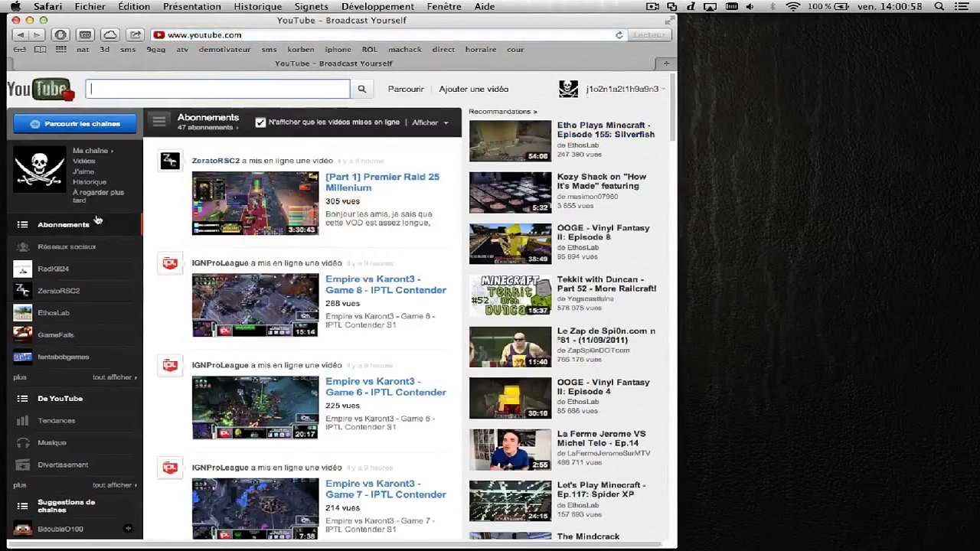Open the iCloud Tabs toolbar button
Screen dimensions: 980x551
tap(110, 35)
